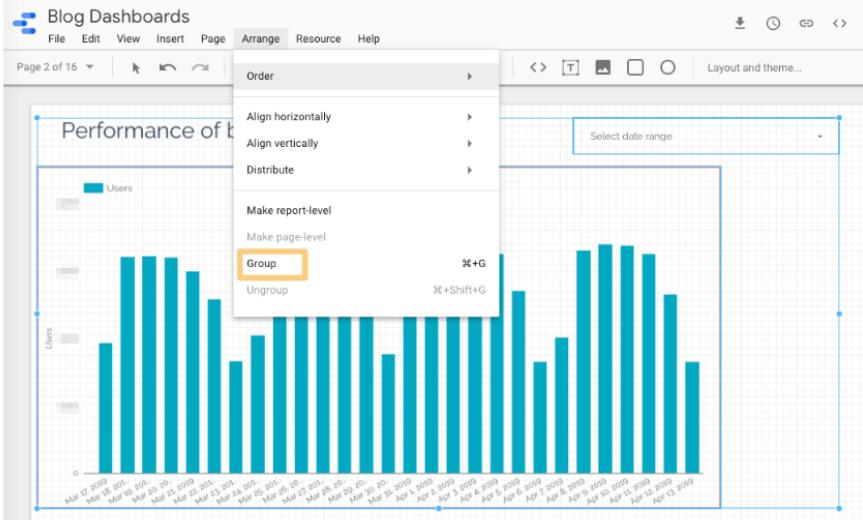Select the circle shape tool
This screenshot has width=863, height=520.
tap(667, 68)
